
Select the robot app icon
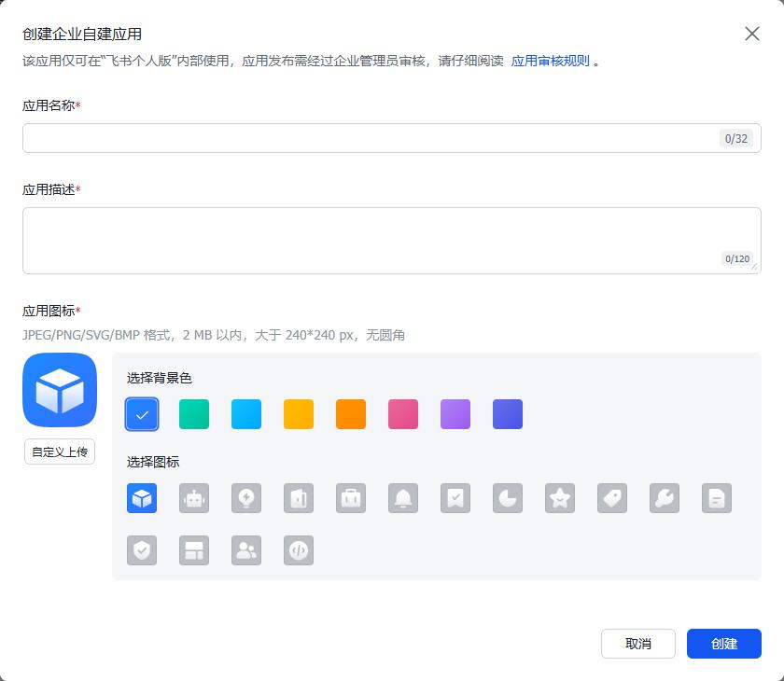point(194,498)
